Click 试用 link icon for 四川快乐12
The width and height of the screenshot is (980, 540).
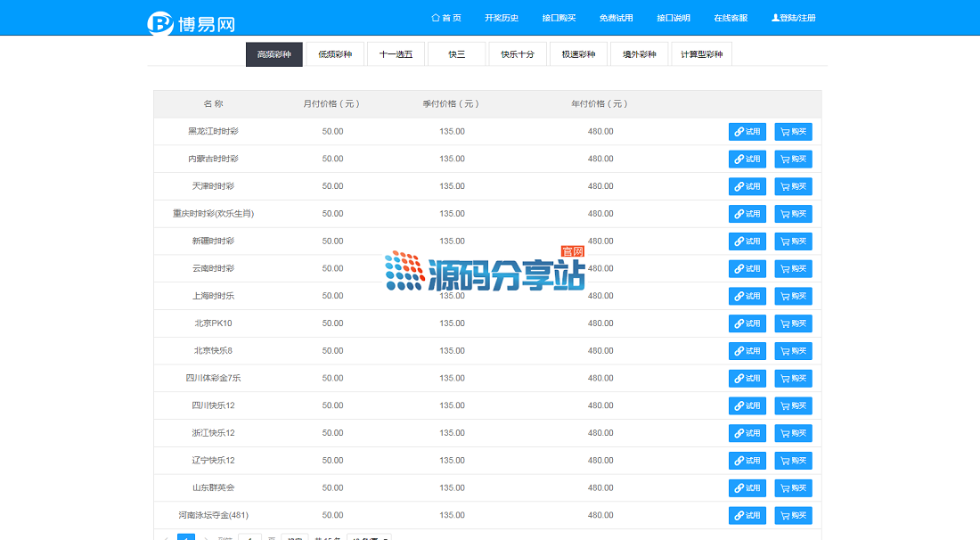(x=739, y=406)
